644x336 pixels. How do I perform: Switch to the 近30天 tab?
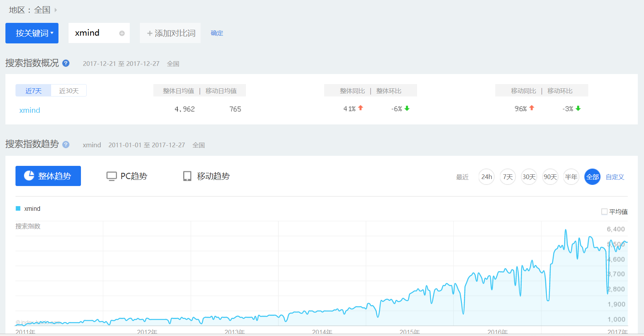click(x=69, y=91)
